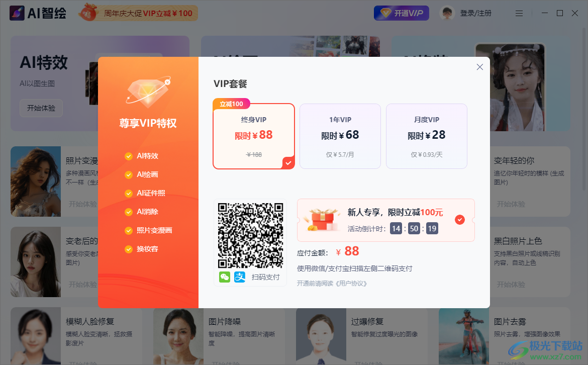Click the payment QR code
Image resolution: width=588 pixels, height=365 pixels.
[x=250, y=235]
